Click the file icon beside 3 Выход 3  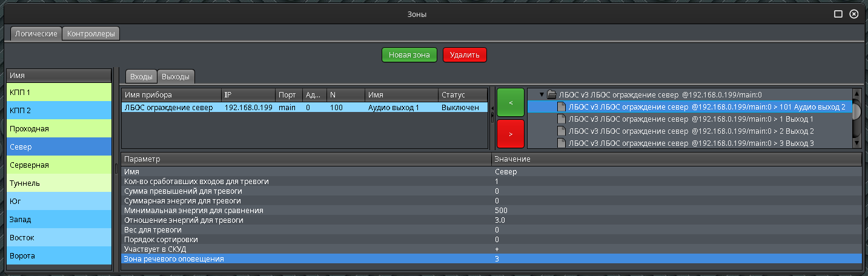point(562,143)
